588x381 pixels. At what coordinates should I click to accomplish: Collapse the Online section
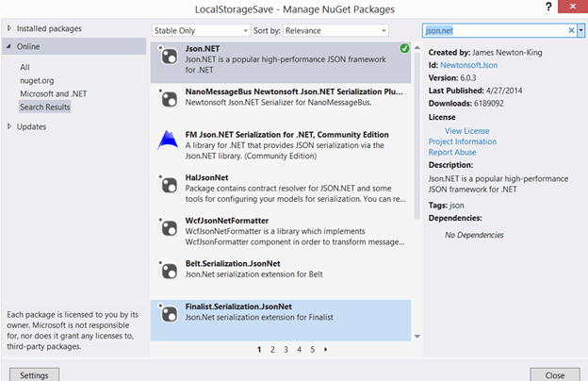pos(9,46)
